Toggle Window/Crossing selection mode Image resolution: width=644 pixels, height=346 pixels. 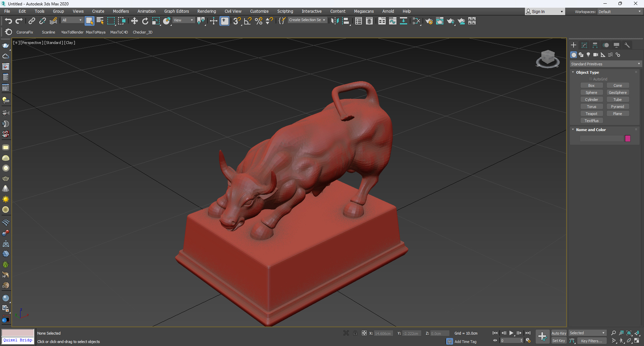click(x=122, y=21)
